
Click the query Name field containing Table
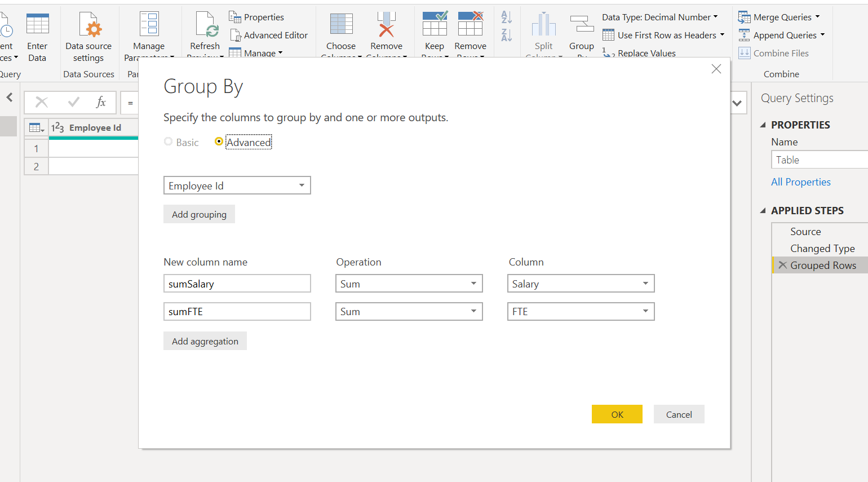click(820, 160)
